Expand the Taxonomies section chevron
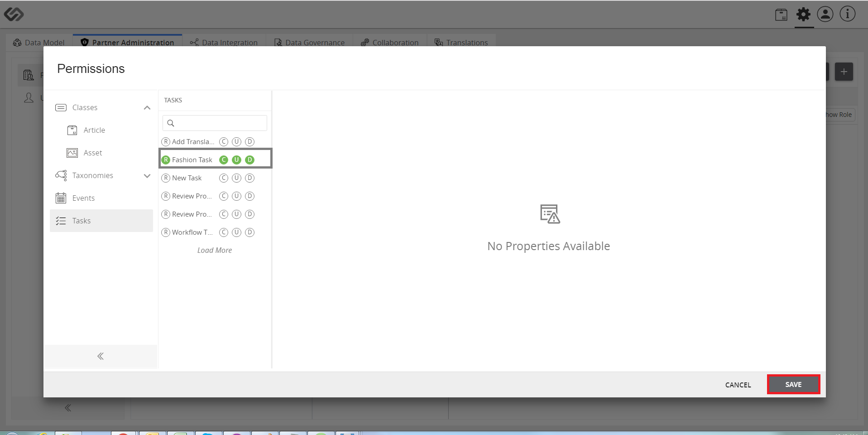Image resolution: width=868 pixels, height=435 pixels. [147, 176]
